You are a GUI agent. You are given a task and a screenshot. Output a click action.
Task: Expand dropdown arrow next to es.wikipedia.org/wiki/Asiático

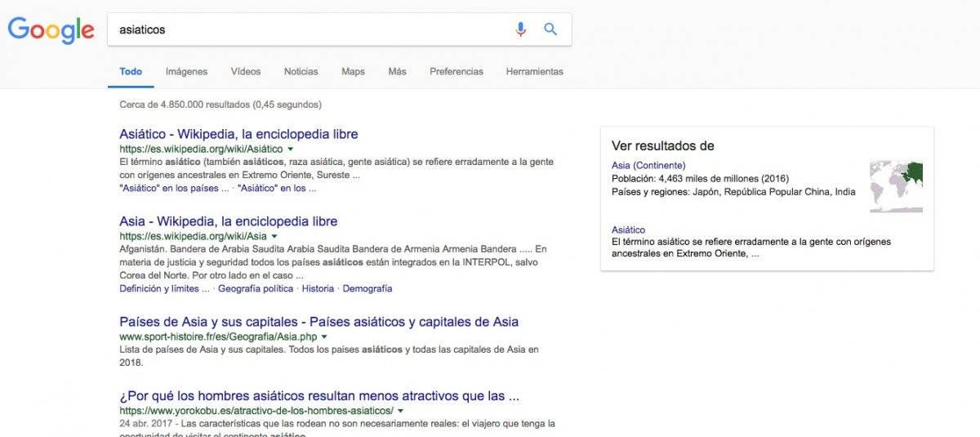coord(290,150)
